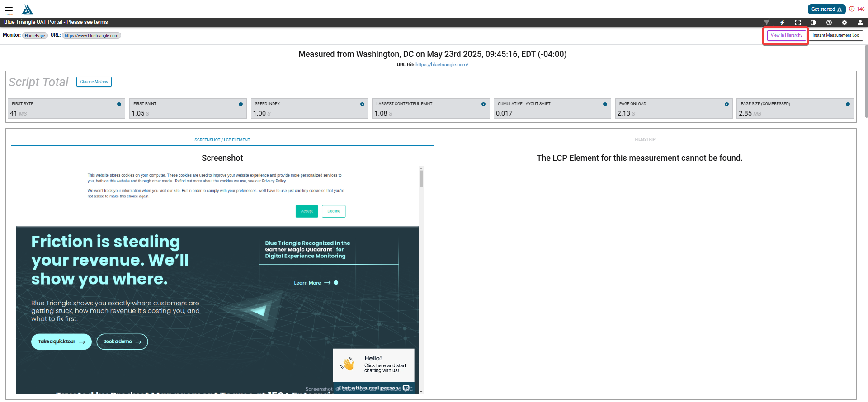
Task: Click the Get started button
Action: [826, 9]
